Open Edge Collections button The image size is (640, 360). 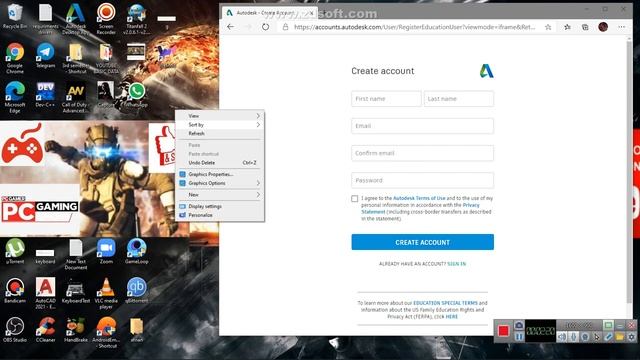585,27
